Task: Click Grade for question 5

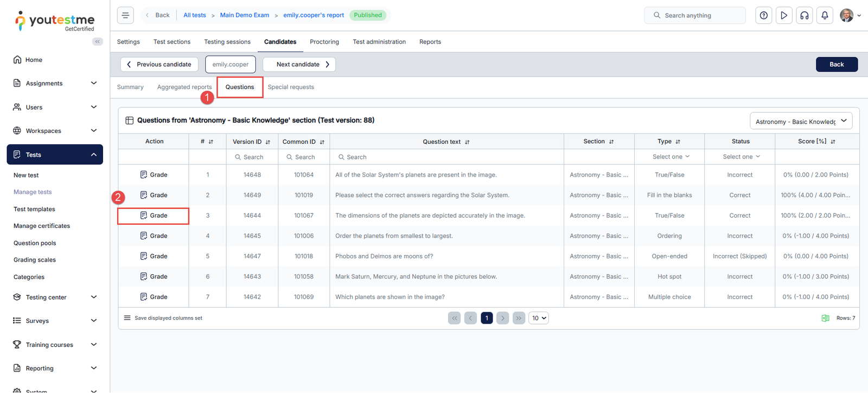Action: pyautogui.click(x=154, y=256)
